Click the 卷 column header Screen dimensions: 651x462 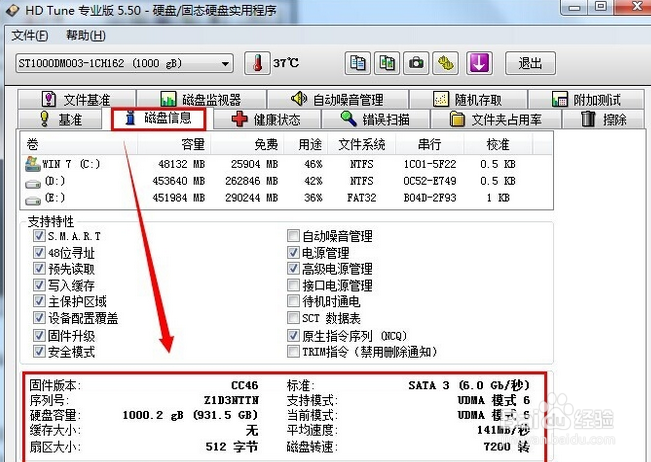tap(79, 144)
